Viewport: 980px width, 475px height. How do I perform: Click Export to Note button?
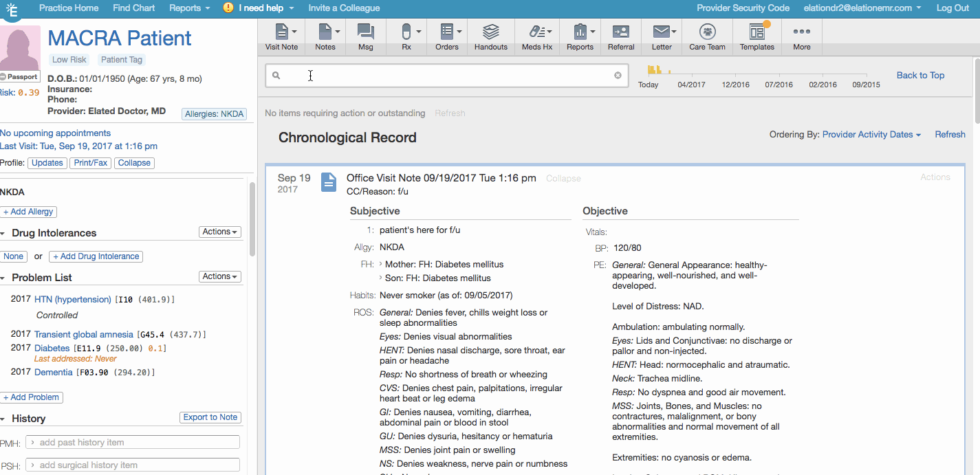tap(210, 417)
